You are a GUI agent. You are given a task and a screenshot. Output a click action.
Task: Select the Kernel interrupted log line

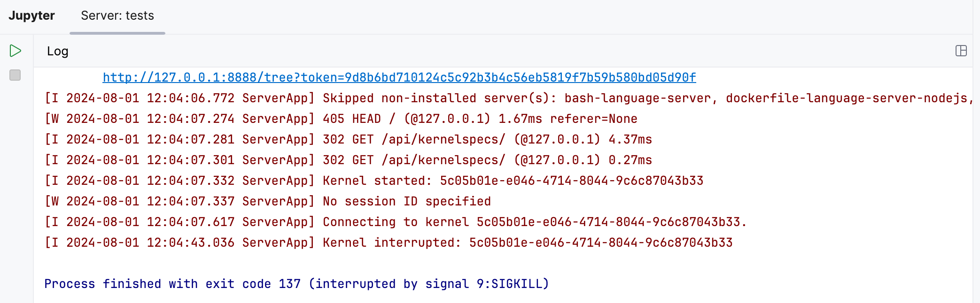[x=390, y=242]
